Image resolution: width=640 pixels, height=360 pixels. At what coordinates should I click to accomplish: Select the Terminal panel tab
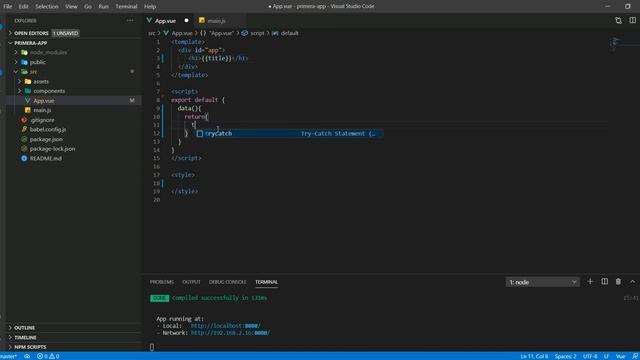266,282
